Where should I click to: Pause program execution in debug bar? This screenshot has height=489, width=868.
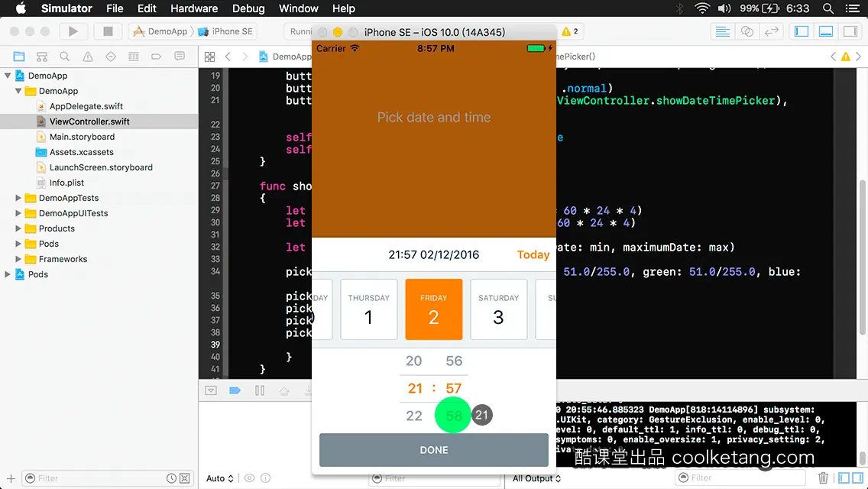(260, 390)
